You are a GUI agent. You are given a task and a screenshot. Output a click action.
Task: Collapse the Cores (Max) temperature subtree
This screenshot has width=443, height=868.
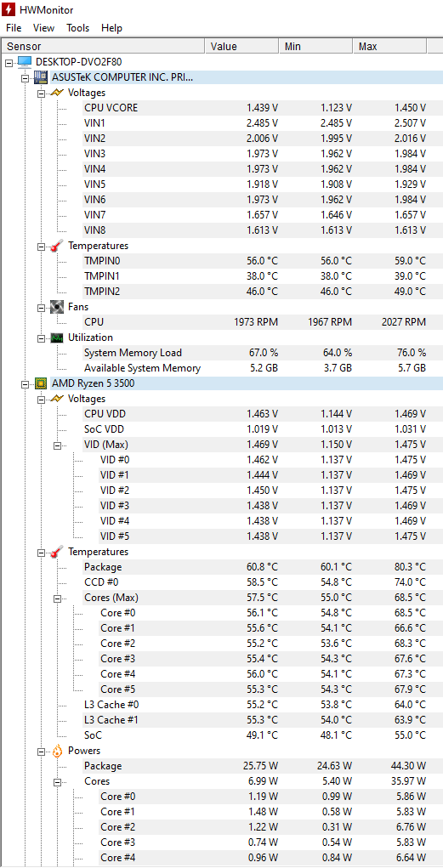(x=57, y=598)
